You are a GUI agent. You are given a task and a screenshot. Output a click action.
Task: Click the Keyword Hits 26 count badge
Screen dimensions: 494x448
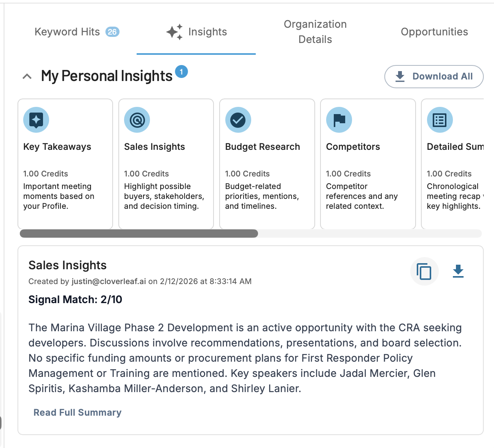[112, 32]
